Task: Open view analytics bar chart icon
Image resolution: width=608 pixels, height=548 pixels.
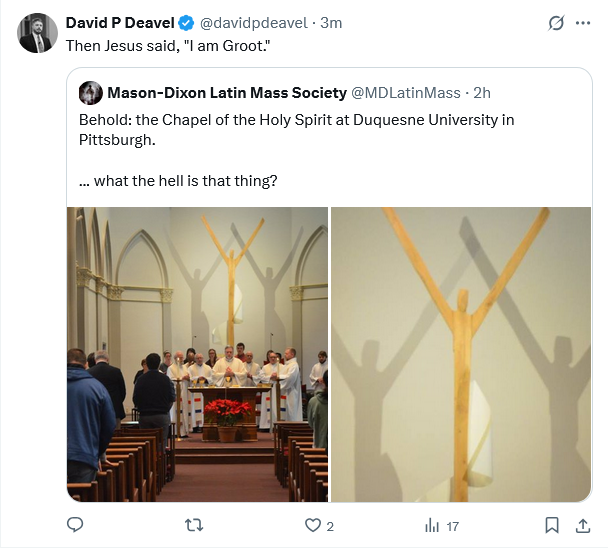Action: 433,525
